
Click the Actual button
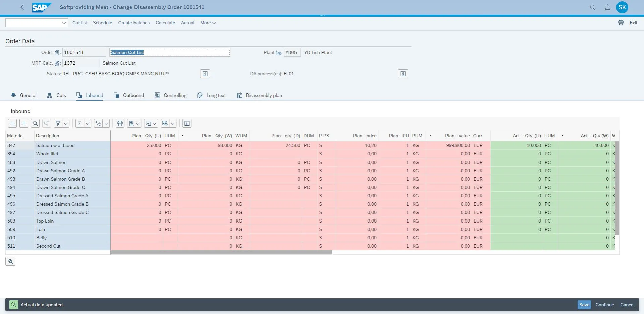(187, 23)
